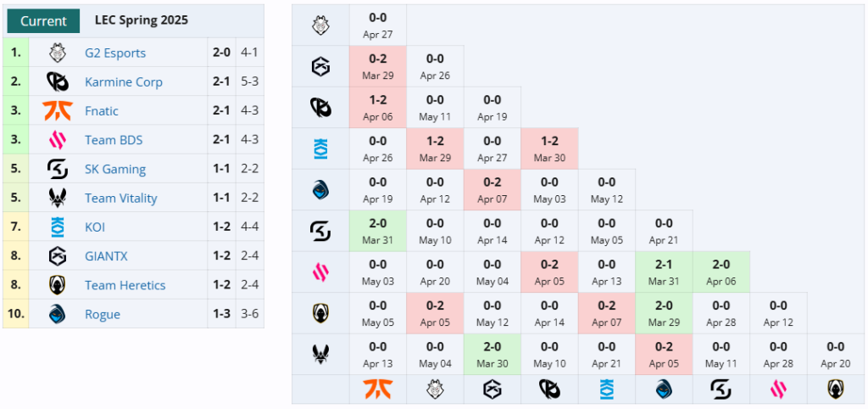Click the Karmine Corp logo in standings
This screenshot has height=409, width=868.
coord(58,82)
